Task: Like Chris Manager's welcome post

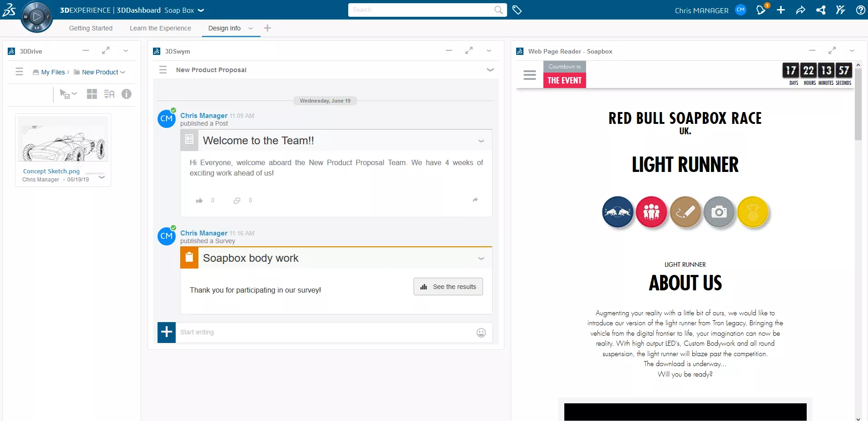Action: coord(199,200)
